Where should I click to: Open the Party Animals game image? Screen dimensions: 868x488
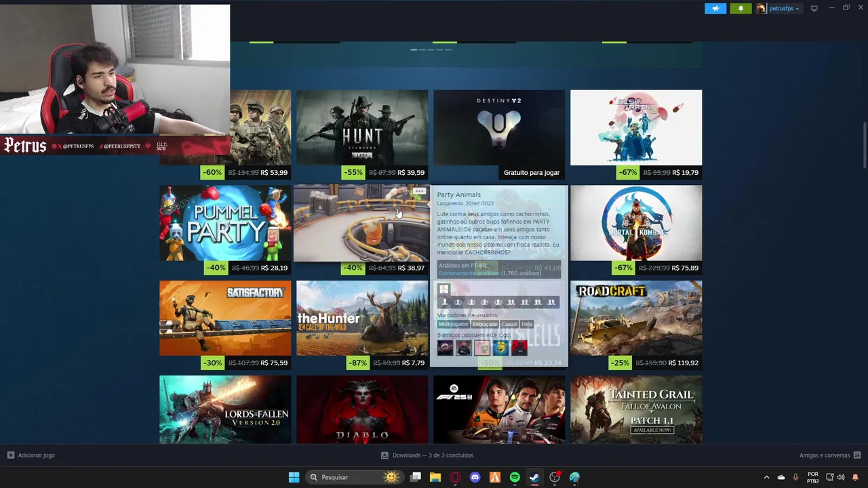tap(362, 223)
